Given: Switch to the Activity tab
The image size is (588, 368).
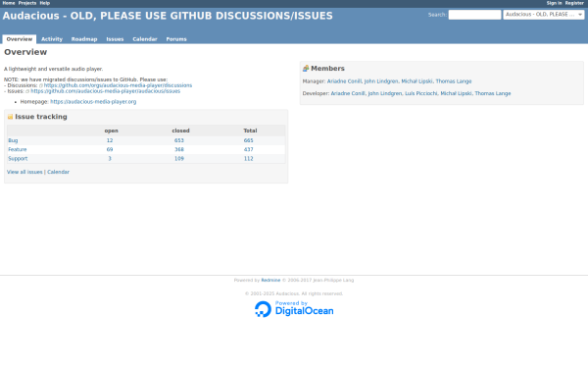Looking at the screenshot, I should 52,39.
